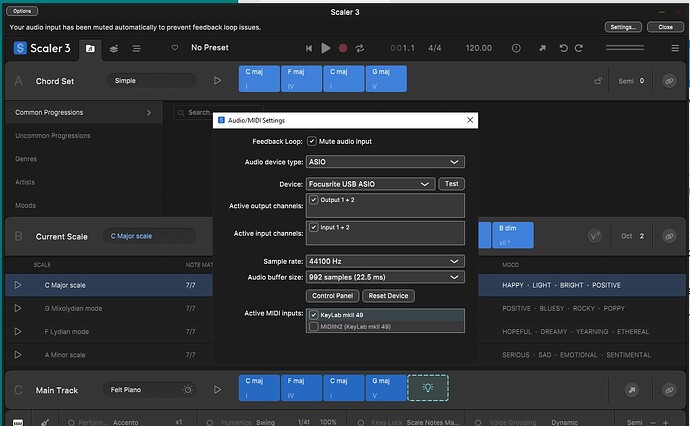Click the voicing V icon in Current Scale row
The image size is (690, 426).
[x=595, y=236]
